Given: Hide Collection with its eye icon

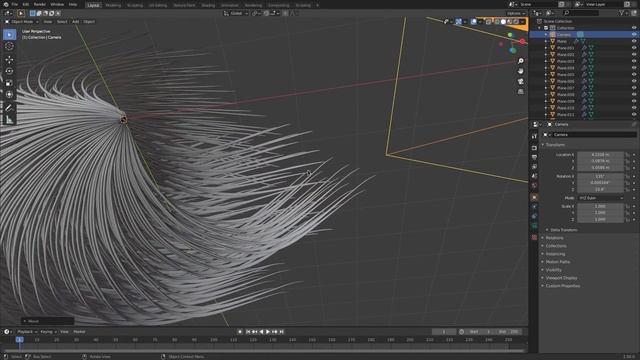Looking at the screenshot, I should (x=634, y=28).
